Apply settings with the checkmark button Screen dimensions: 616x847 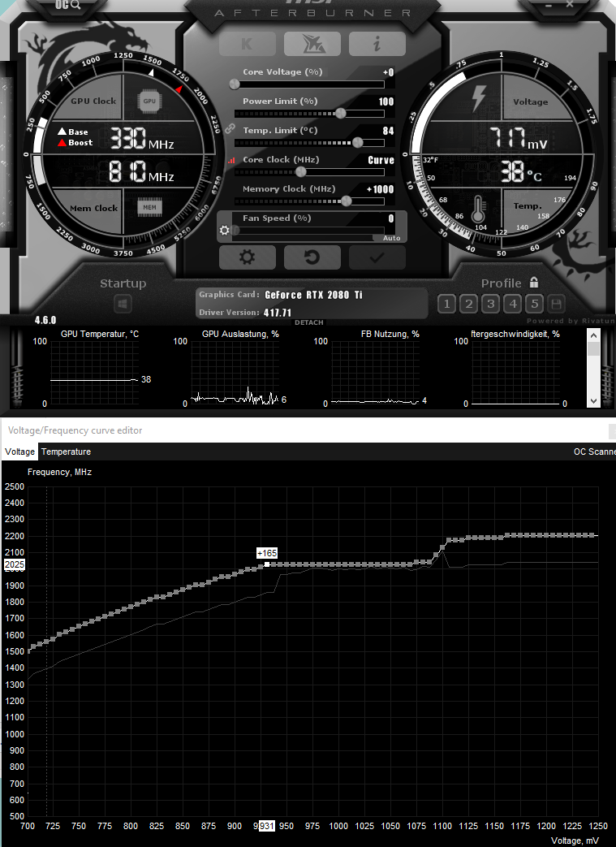[377, 257]
